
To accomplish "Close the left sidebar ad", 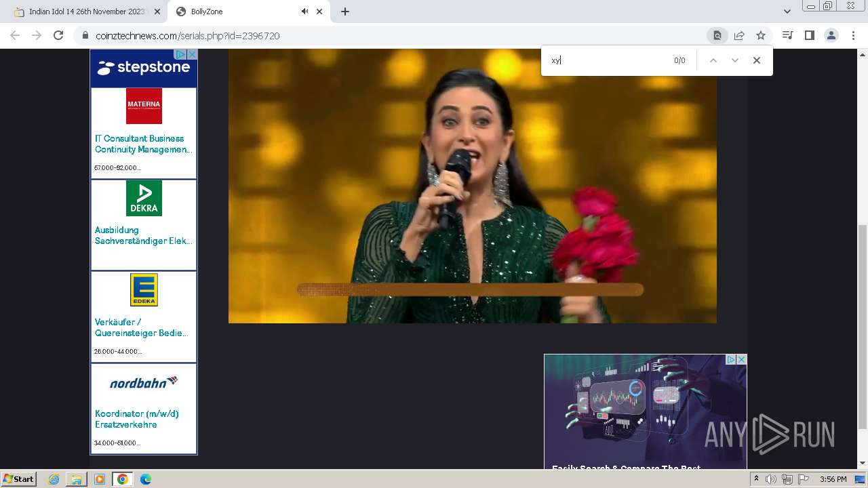I will pyautogui.click(x=192, y=54).
